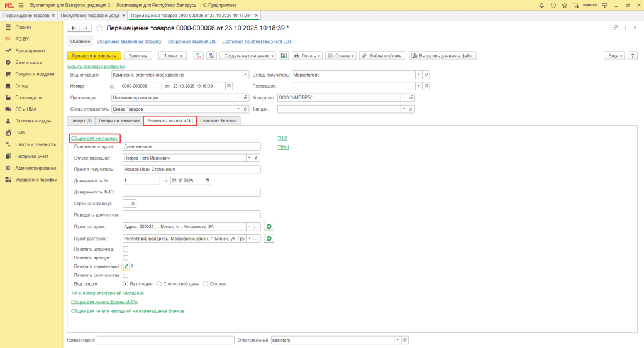Image resolution: width=644 pixels, height=348 pixels.
Task: Click green plus next to Пункт погрузки
Action: click(269, 227)
